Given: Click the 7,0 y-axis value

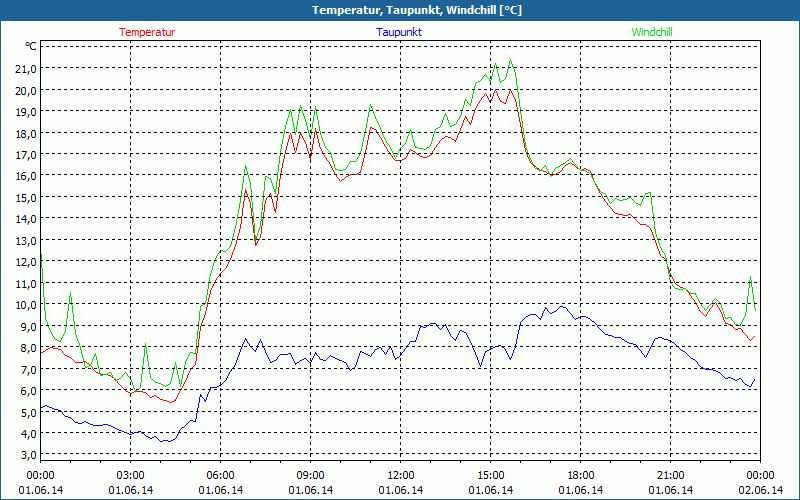Looking at the screenshot, I should pos(29,368).
